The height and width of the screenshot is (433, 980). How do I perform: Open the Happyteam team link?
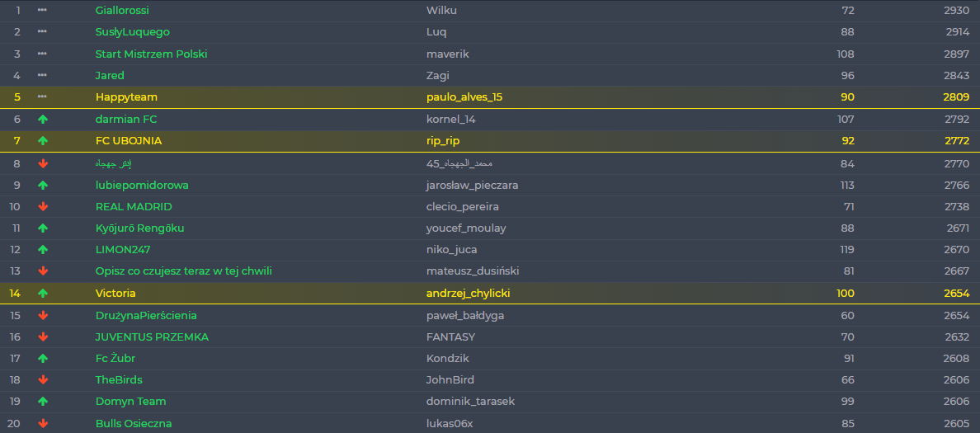click(126, 97)
